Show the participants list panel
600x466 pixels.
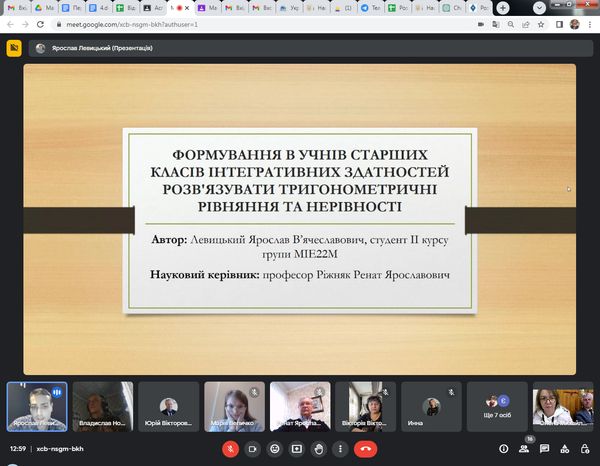click(x=525, y=449)
